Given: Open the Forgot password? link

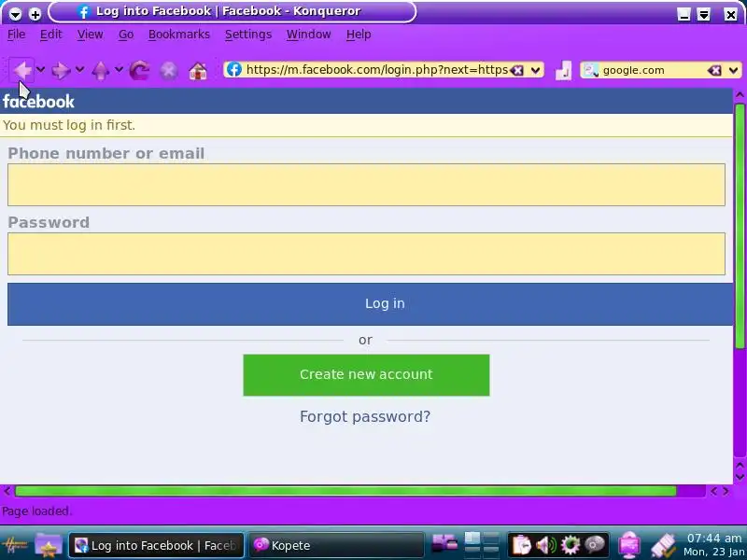Looking at the screenshot, I should tap(365, 416).
